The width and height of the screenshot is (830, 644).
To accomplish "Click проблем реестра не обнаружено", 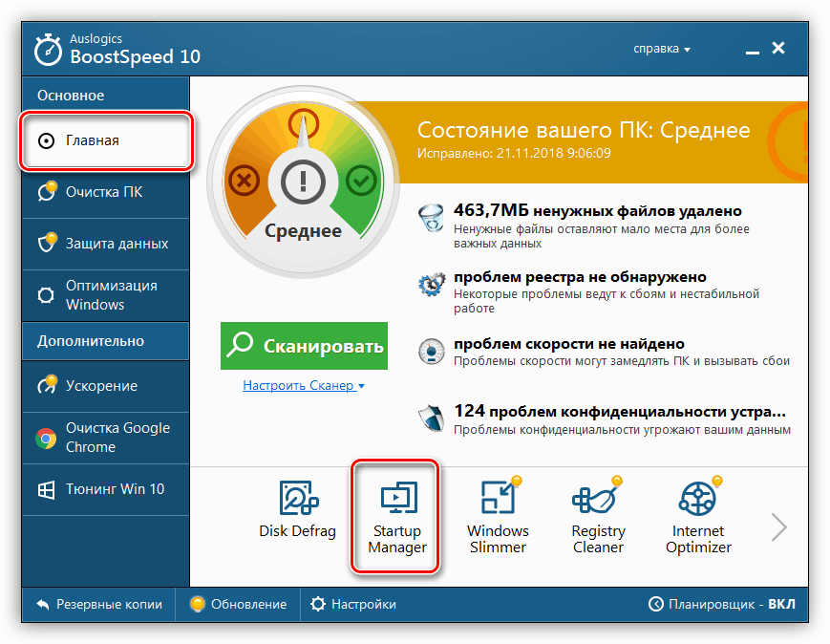I will tap(580, 277).
